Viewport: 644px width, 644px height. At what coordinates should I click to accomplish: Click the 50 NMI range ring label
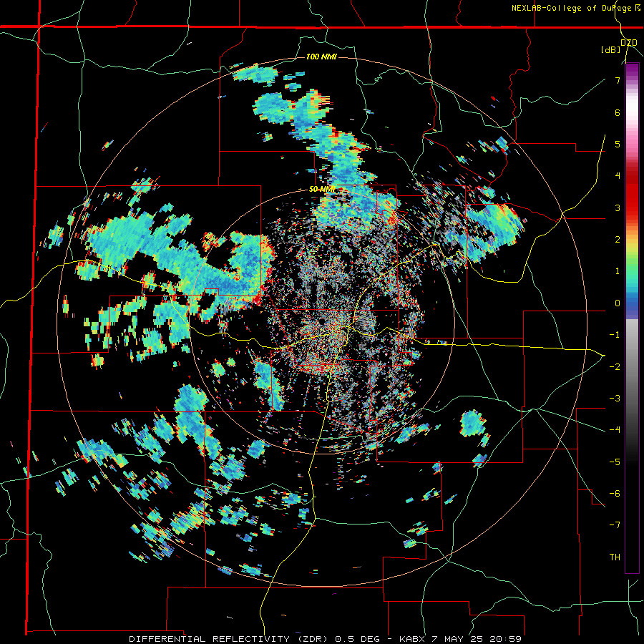pyautogui.click(x=322, y=190)
